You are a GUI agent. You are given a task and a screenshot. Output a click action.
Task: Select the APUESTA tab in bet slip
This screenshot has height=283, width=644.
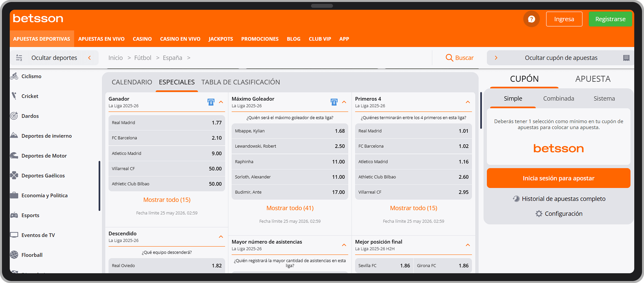[593, 79]
